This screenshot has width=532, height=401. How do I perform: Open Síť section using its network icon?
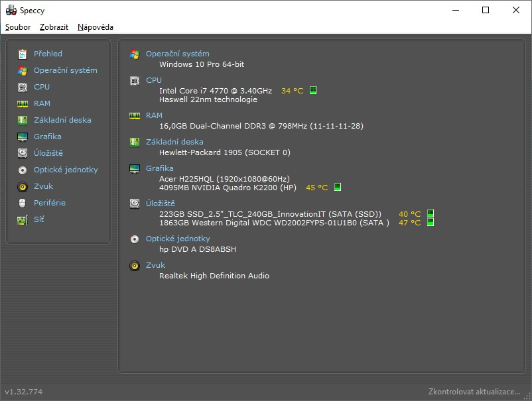[x=22, y=219]
